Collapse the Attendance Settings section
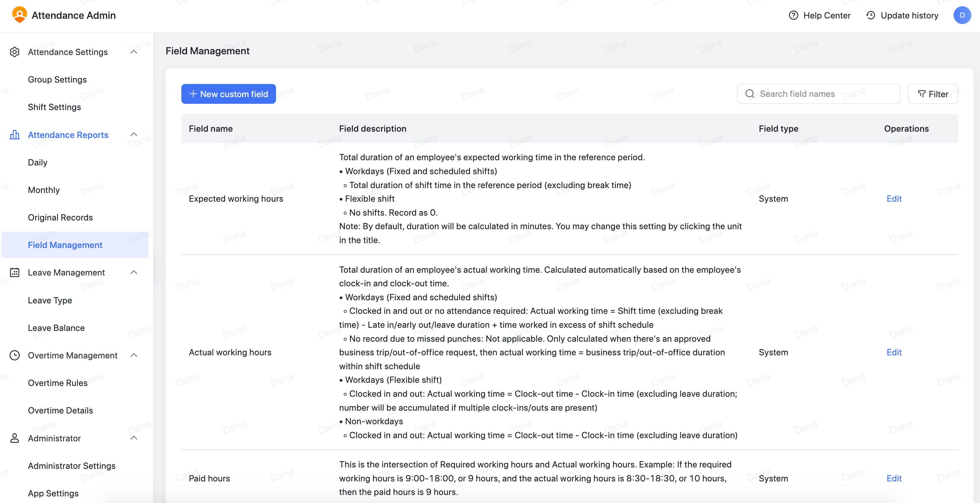The width and height of the screenshot is (980, 503). click(x=134, y=52)
